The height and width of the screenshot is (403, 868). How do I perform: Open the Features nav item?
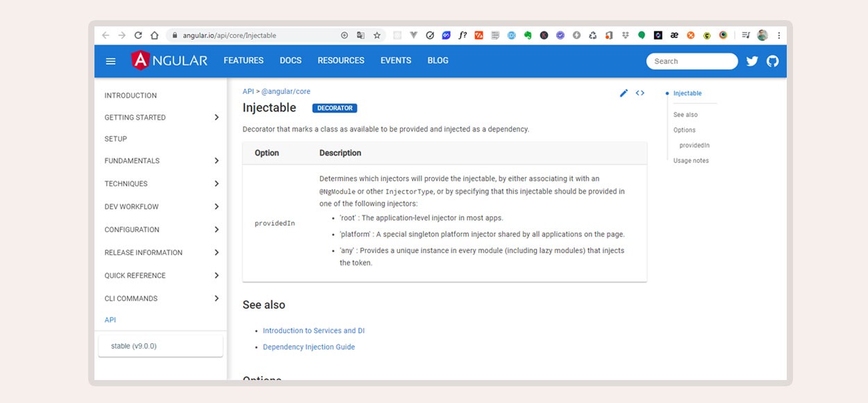pos(244,60)
